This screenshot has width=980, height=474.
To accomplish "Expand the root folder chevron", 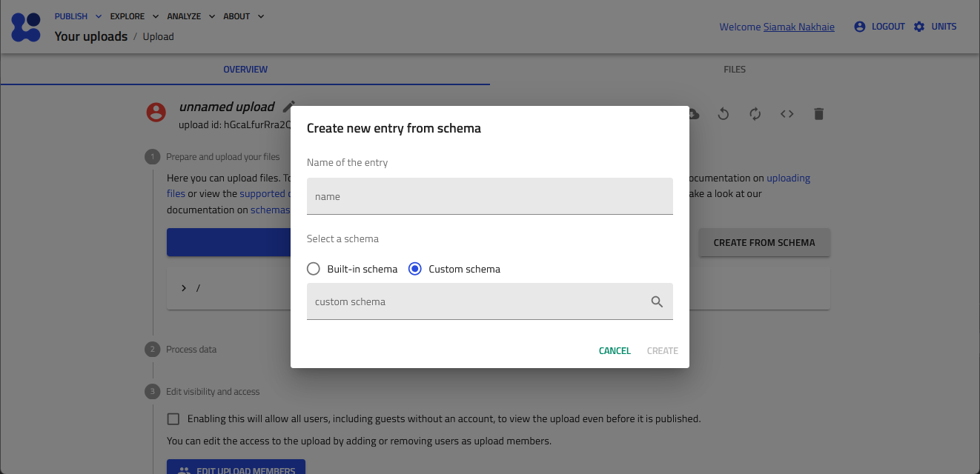I will point(184,288).
